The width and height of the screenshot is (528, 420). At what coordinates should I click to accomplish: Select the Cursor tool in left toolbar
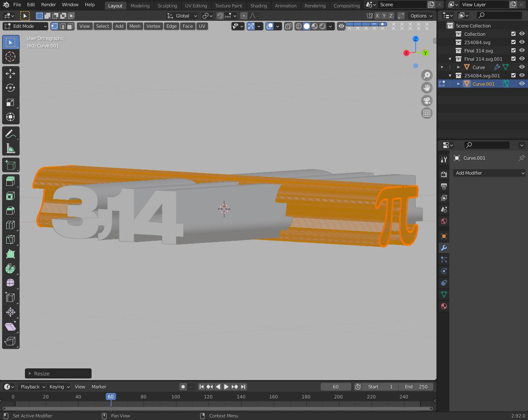(10, 57)
